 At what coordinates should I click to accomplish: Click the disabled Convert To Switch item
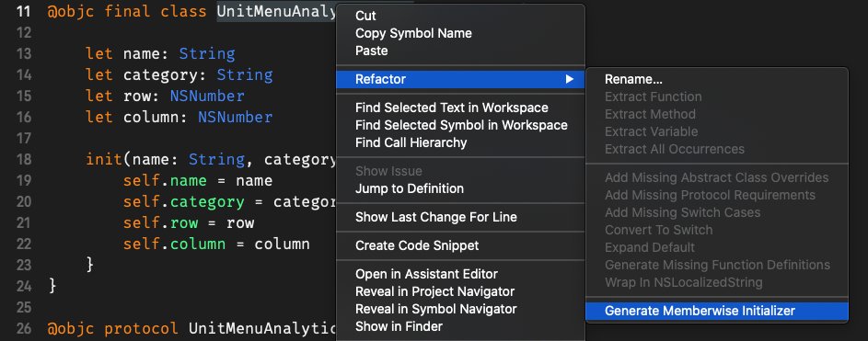tap(717, 230)
